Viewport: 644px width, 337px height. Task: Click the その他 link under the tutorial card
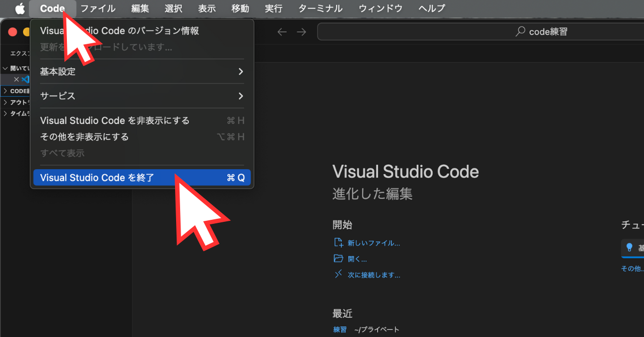pyautogui.click(x=631, y=268)
